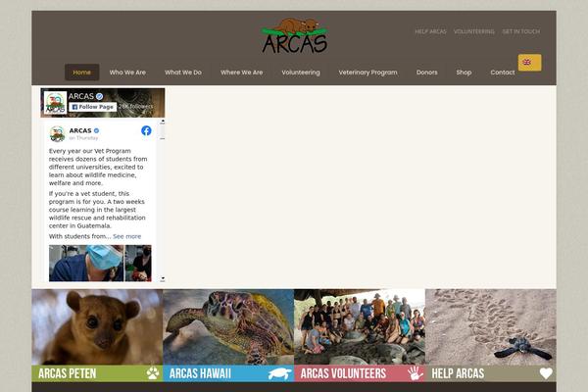Click the paw print icon on ARCAS Peten
The height and width of the screenshot is (392, 588).
[x=153, y=373]
